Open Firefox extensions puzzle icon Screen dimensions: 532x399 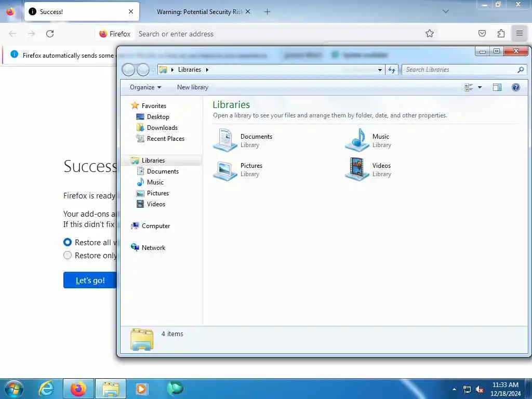point(501,33)
